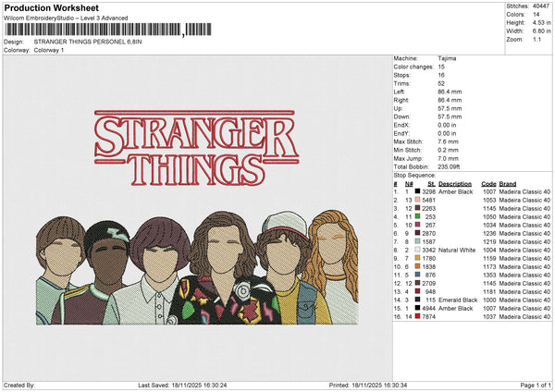555x392 pixels.
Task: Click the pink swatch beside stitch count 5481
Action: tap(417, 200)
